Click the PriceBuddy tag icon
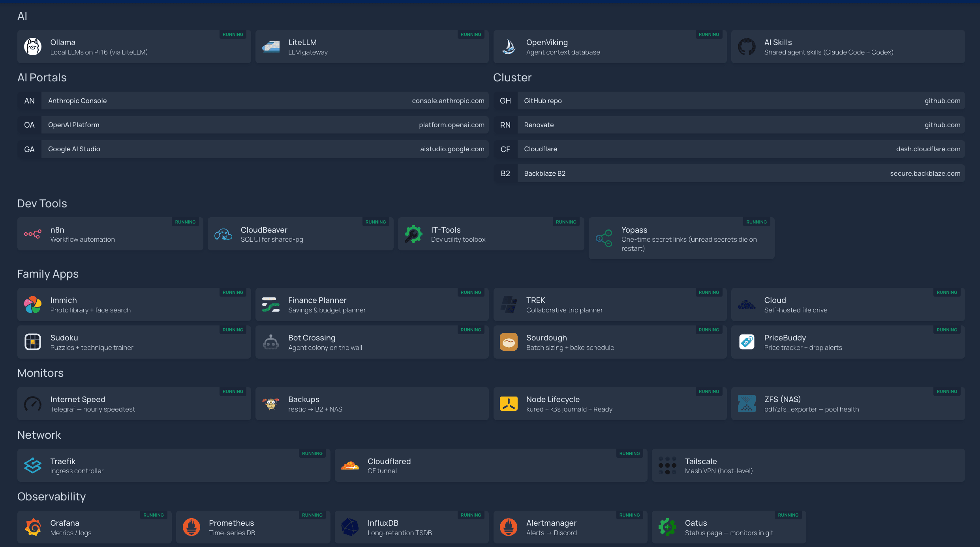 (x=747, y=342)
